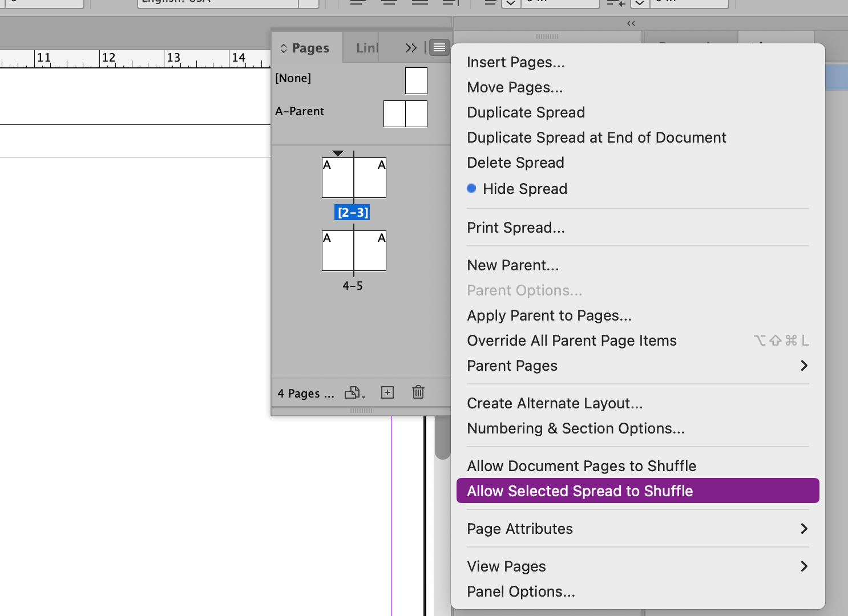This screenshot has width=848, height=616.
Task: Select the 2-3 spread thumbnail
Action: (x=353, y=177)
